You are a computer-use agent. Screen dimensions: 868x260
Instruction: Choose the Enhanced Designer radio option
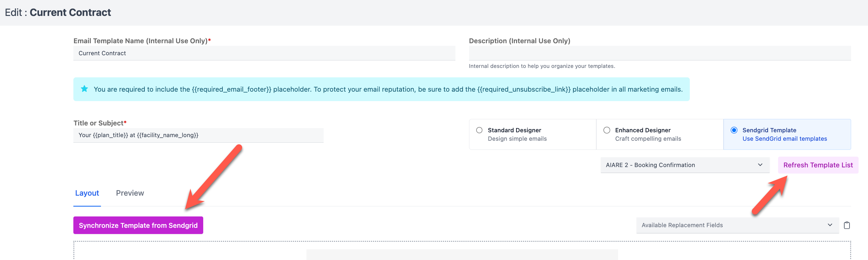click(606, 130)
